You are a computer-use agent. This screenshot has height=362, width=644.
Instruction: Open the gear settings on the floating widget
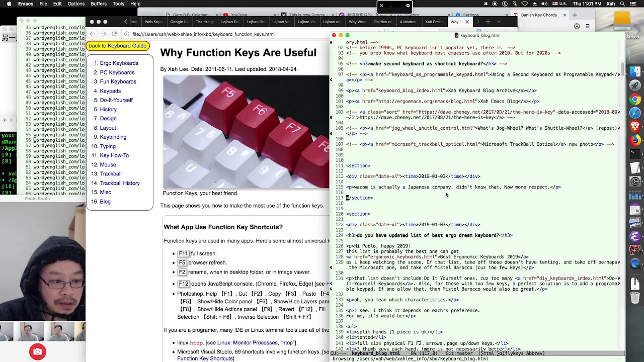pyautogui.click(x=408, y=6)
